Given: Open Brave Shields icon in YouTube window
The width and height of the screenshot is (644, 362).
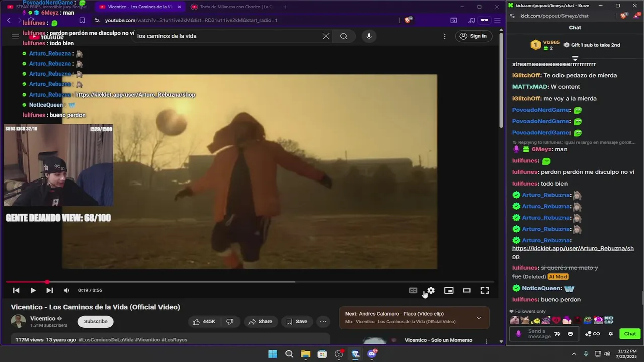Looking at the screenshot, I should tap(409, 20).
